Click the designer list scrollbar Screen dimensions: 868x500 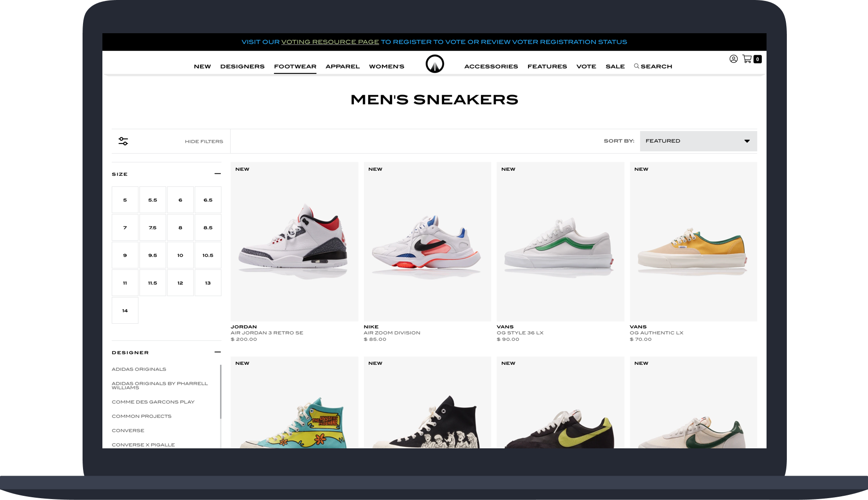pos(220,392)
